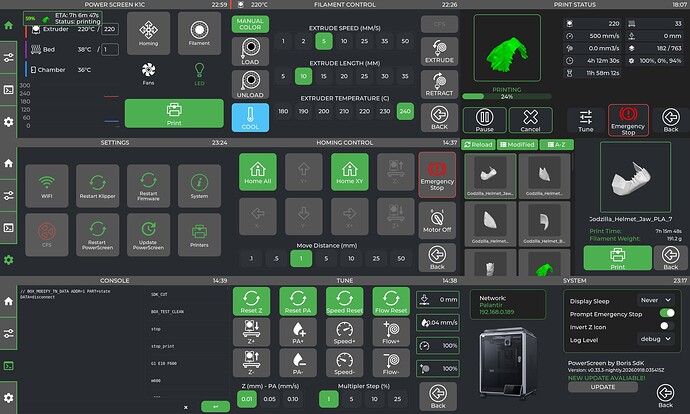Select extruder temperature 200 C
Image resolution: width=690 pixels, height=414 pixels.
[324, 111]
